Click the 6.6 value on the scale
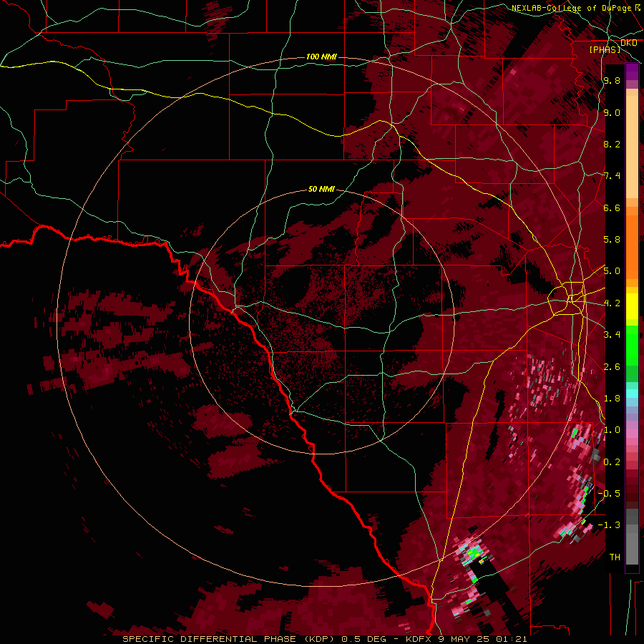The width and height of the screenshot is (644, 644). tap(612, 208)
